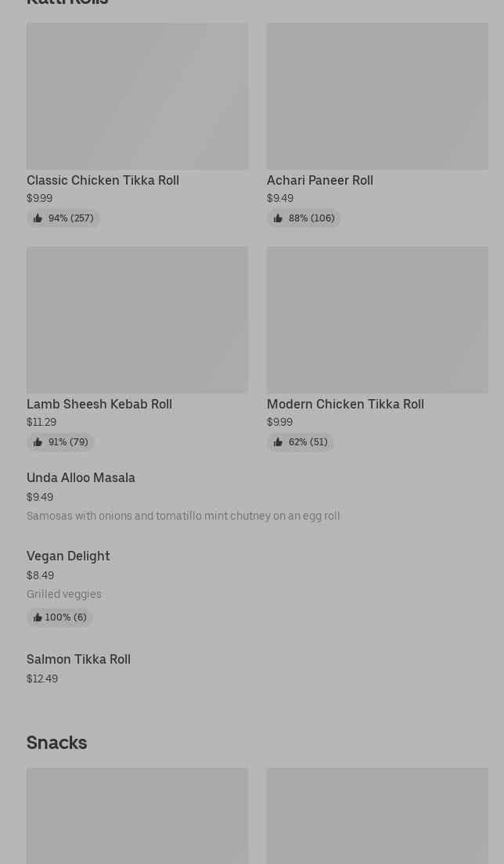Select the Salmon Tikka Roll item
Viewport: 504px width, 864px height.
(78, 659)
